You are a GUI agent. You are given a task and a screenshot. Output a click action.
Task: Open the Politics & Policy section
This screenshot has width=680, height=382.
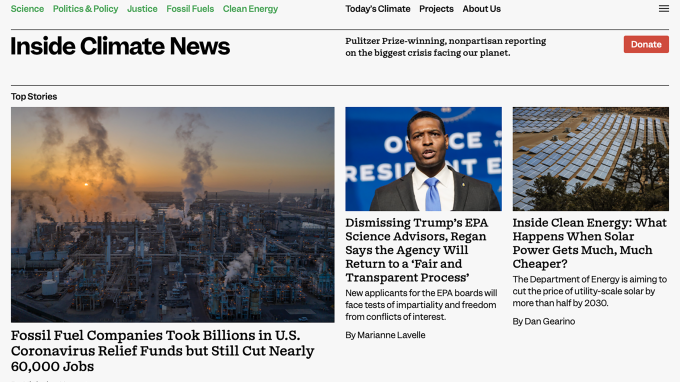[x=85, y=9]
